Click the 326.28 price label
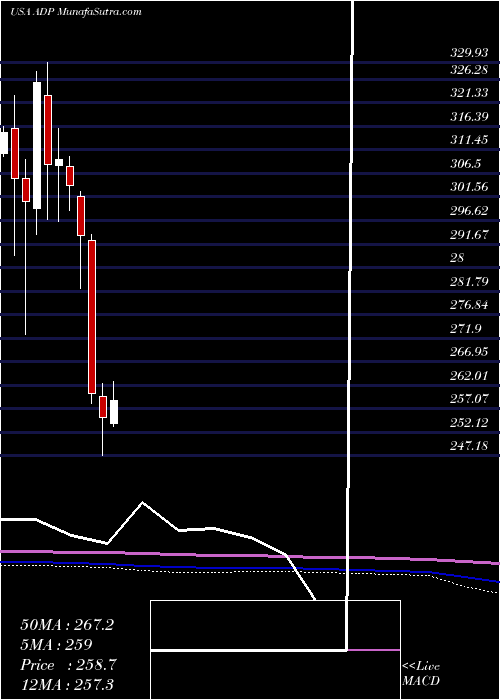500x700 pixels. pos(469,70)
